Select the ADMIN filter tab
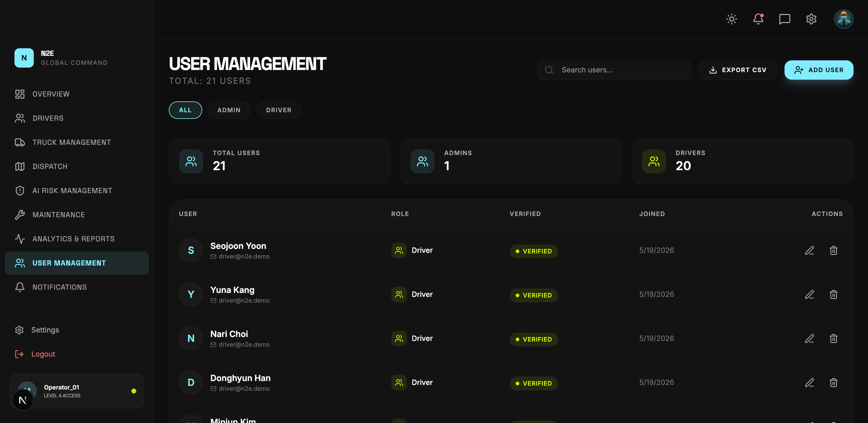 [x=229, y=110]
